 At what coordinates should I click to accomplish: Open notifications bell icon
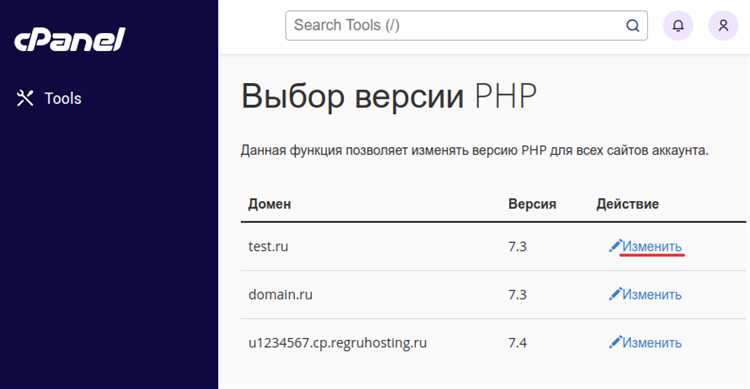coord(678,25)
